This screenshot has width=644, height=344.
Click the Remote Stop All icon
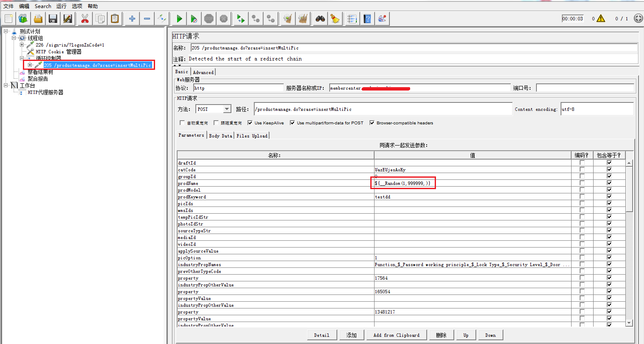256,19
